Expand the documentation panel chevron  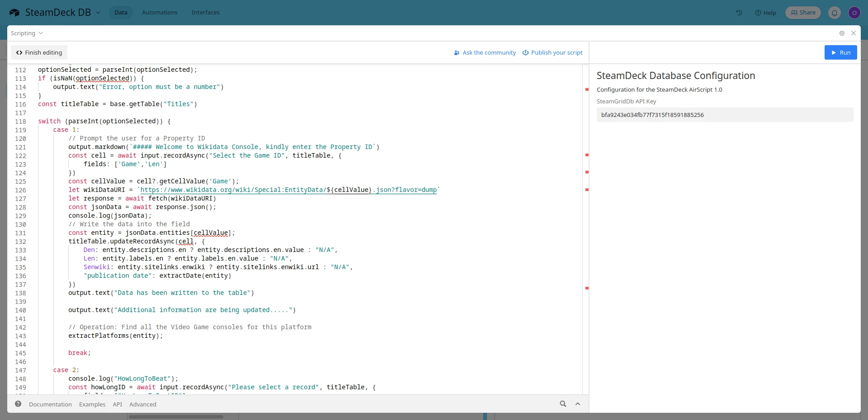coord(578,404)
